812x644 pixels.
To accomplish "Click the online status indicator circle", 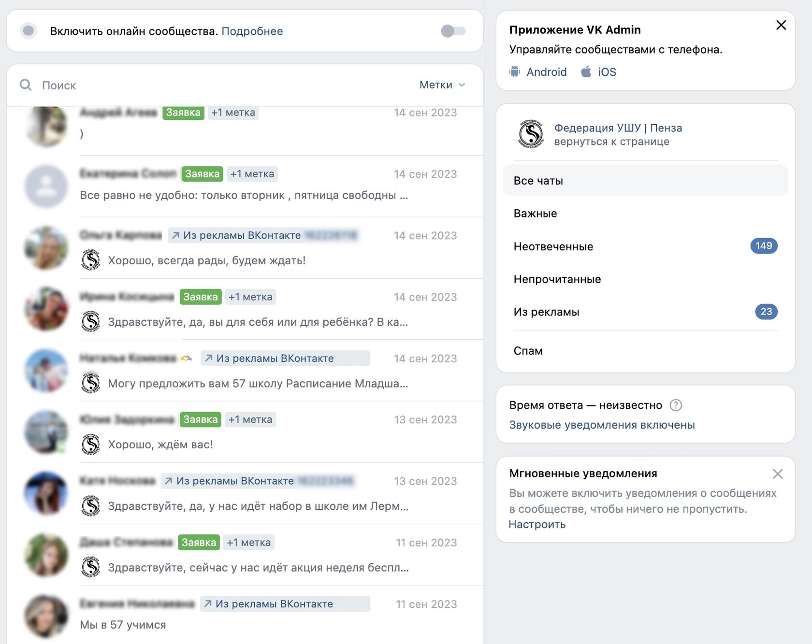I will coord(29,31).
